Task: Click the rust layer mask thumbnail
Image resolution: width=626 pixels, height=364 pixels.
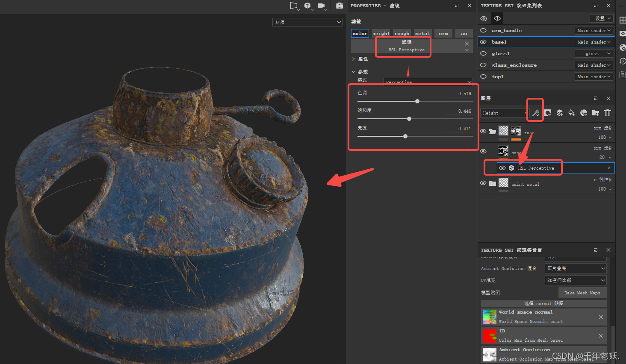Action: [x=516, y=131]
